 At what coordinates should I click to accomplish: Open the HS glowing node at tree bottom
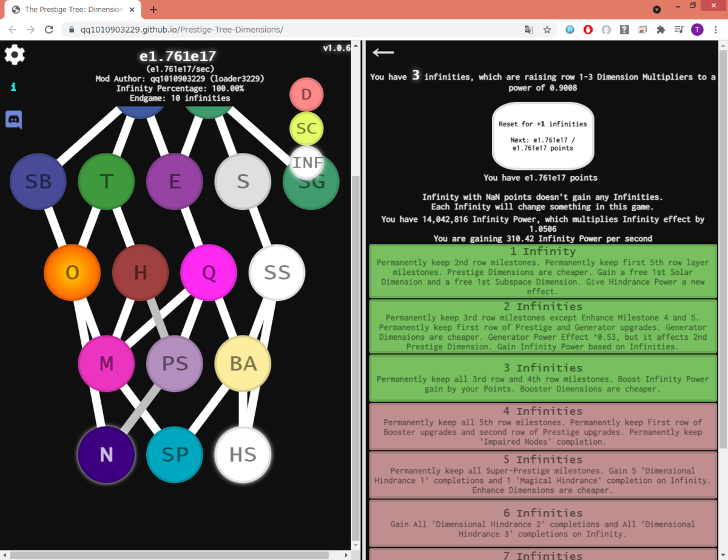tap(242, 454)
